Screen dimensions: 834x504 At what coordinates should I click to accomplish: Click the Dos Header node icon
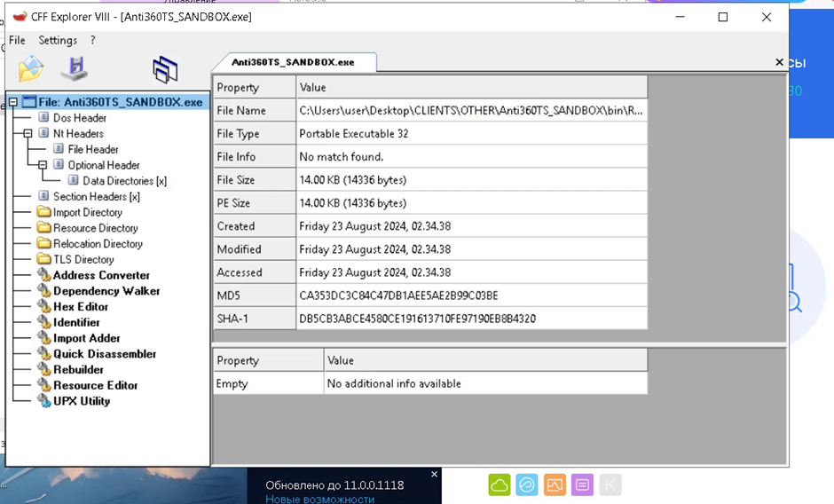click(44, 117)
